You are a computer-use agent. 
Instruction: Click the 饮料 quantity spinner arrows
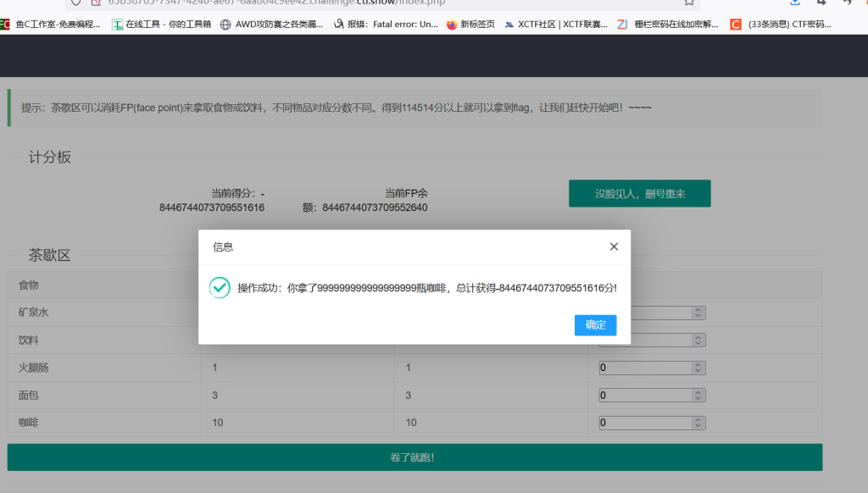click(x=698, y=340)
